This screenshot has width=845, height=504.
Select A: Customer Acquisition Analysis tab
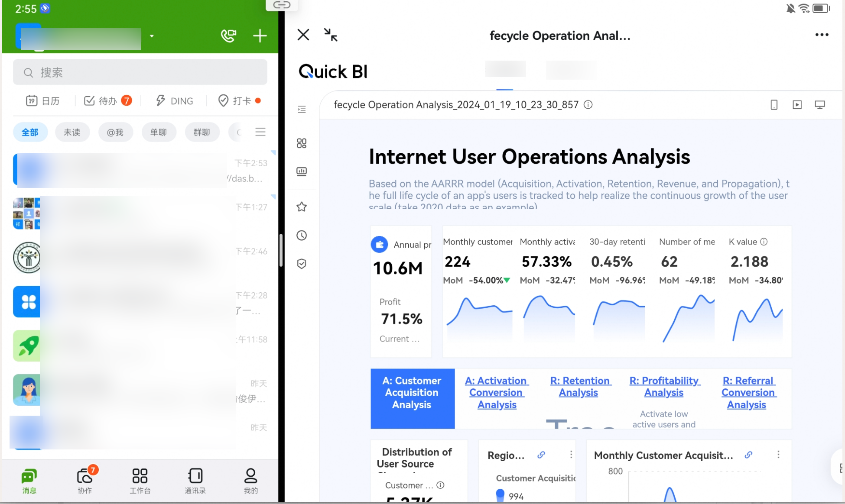coord(413,398)
